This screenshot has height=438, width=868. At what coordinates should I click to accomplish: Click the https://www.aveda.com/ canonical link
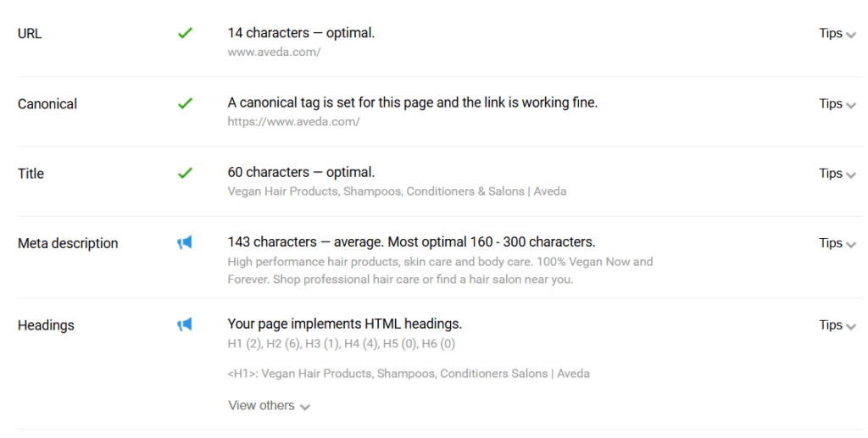tap(293, 122)
